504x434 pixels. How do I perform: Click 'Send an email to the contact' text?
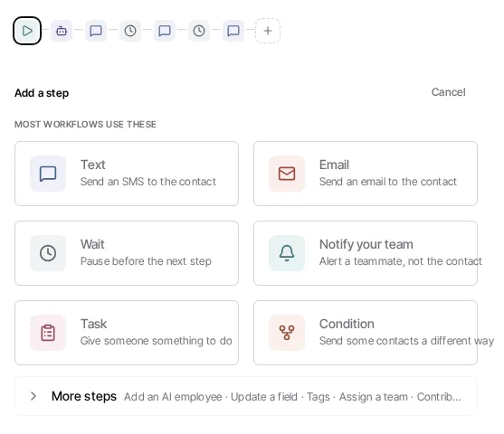pyautogui.click(x=388, y=182)
